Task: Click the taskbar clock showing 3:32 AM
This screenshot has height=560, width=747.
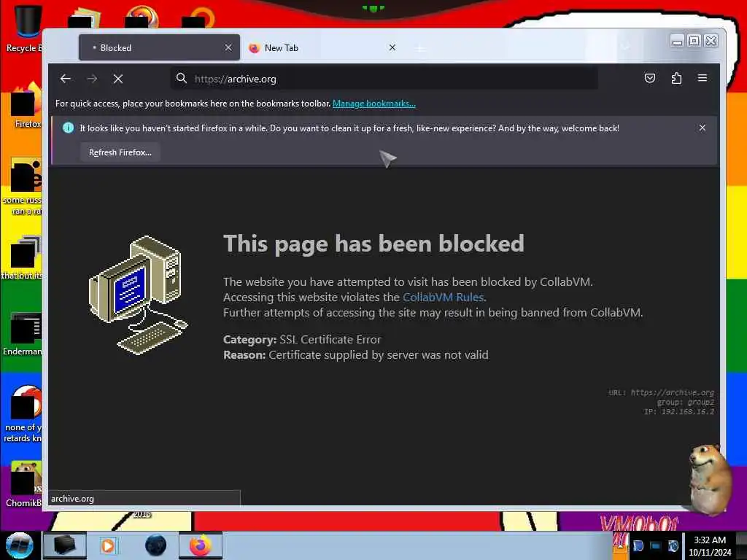Action: point(710,546)
